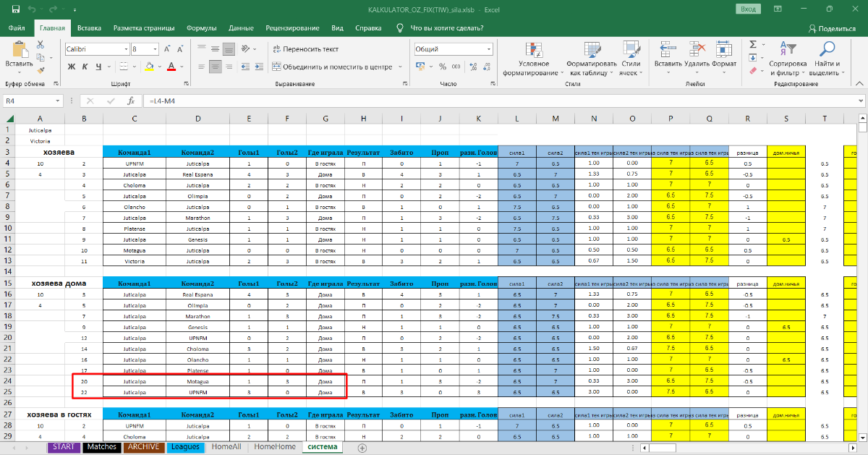Viewport: 868px width, 455px height.
Task: Click the yellow fill color button
Action: tap(149, 67)
